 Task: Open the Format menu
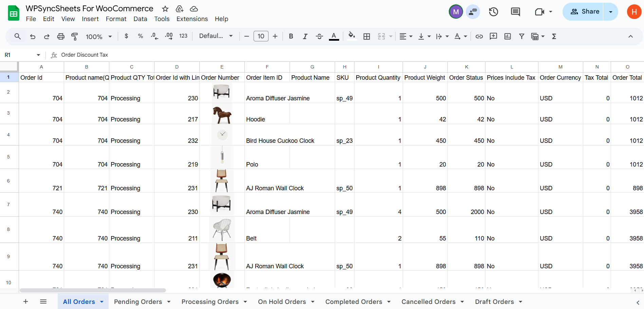tap(116, 19)
